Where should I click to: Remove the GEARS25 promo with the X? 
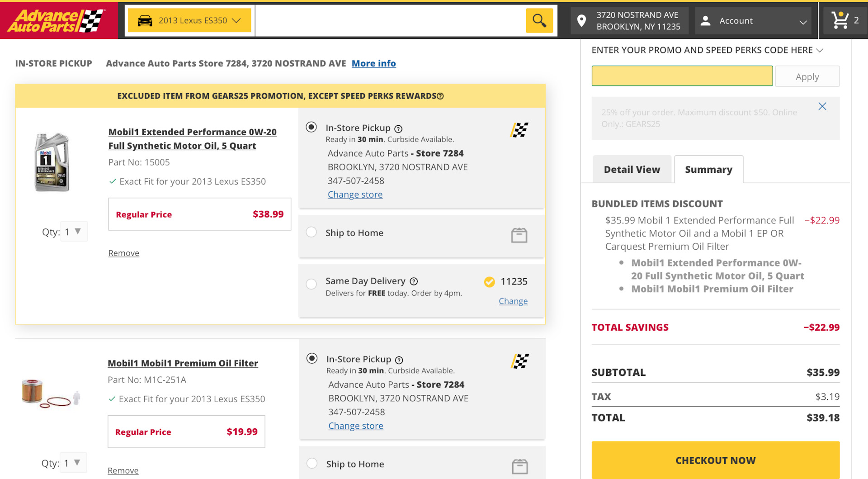click(822, 106)
